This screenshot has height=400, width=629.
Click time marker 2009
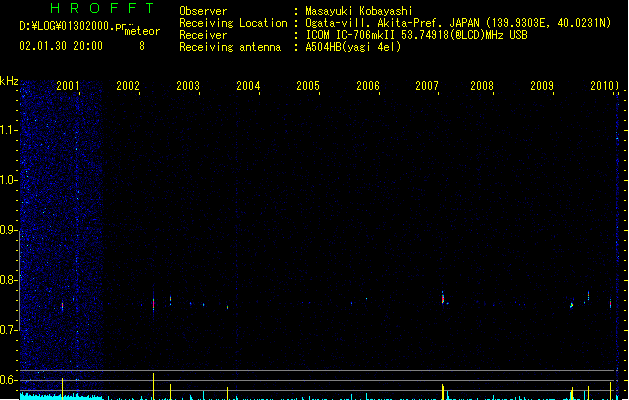click(542, 85)
